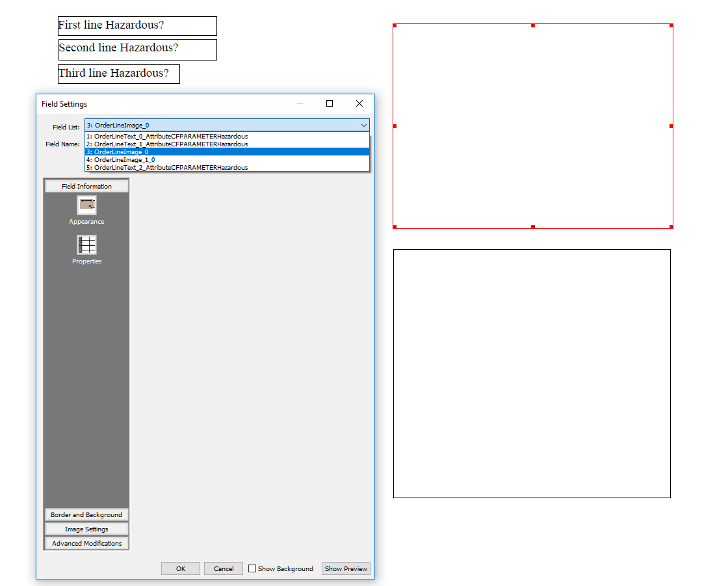
Task: Open the Field Information section
Action: click(x=86, y=186)
